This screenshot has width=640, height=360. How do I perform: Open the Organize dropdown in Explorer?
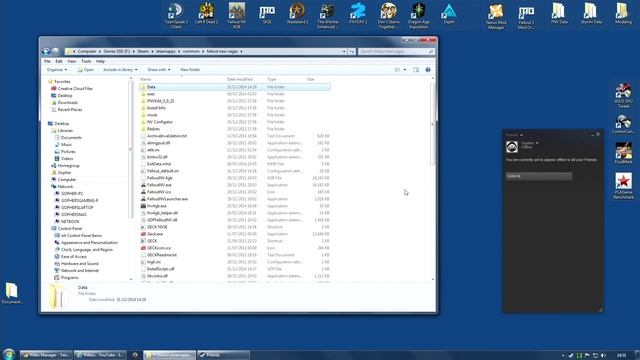(57, 70)
